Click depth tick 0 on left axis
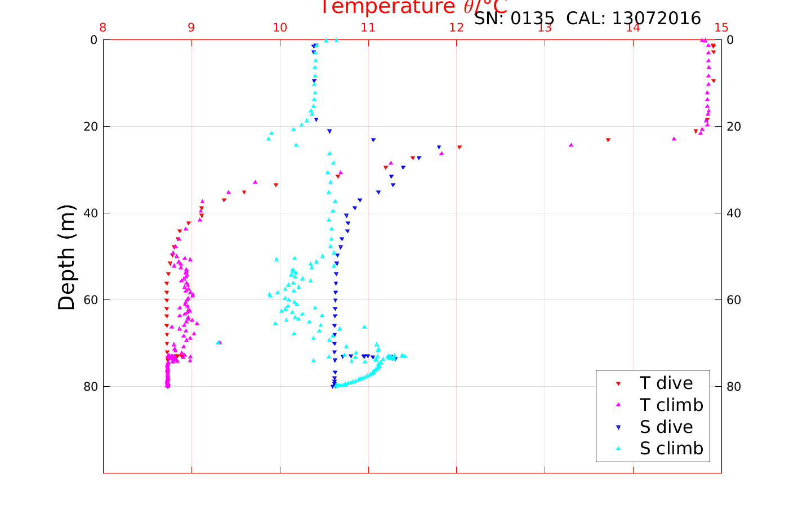 click(93, 40)
